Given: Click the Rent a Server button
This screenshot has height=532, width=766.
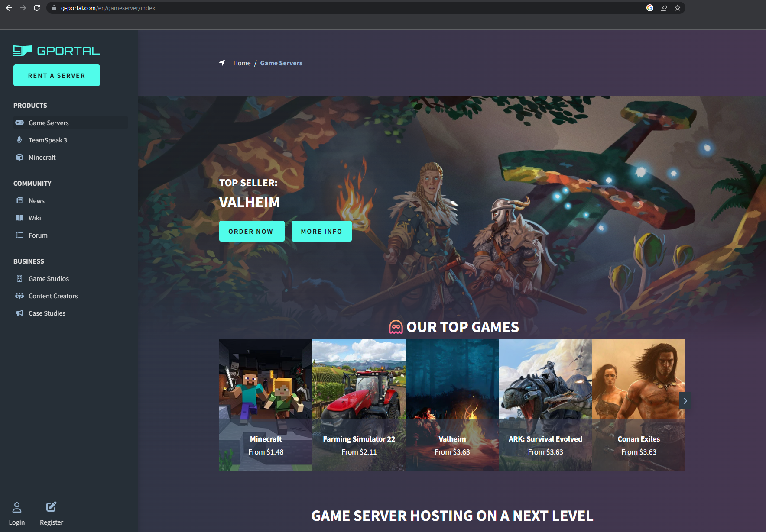Looking at the screenshot, I should click(57, 75).
